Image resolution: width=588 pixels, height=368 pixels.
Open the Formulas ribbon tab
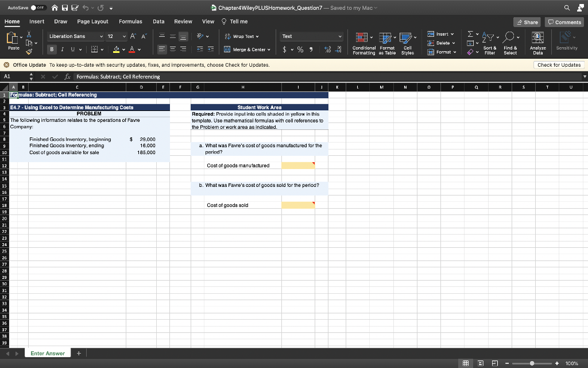pos(130,21)
